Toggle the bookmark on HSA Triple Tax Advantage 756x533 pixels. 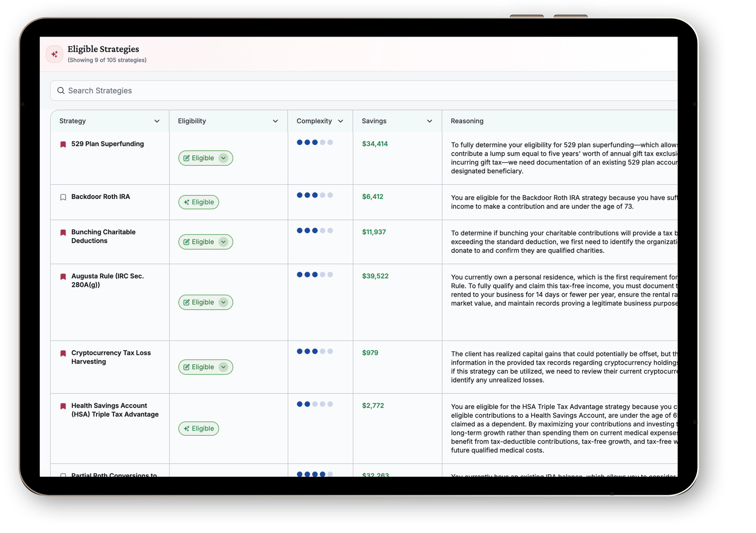[63, 406]
